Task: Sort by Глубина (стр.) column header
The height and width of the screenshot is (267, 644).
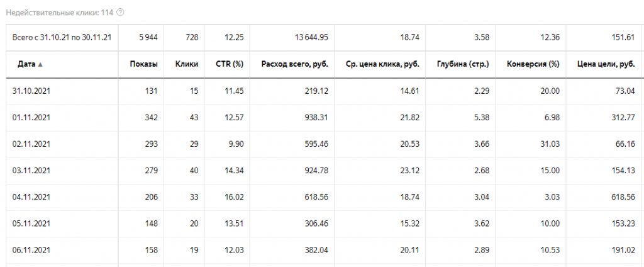Action: coord(462,64)
